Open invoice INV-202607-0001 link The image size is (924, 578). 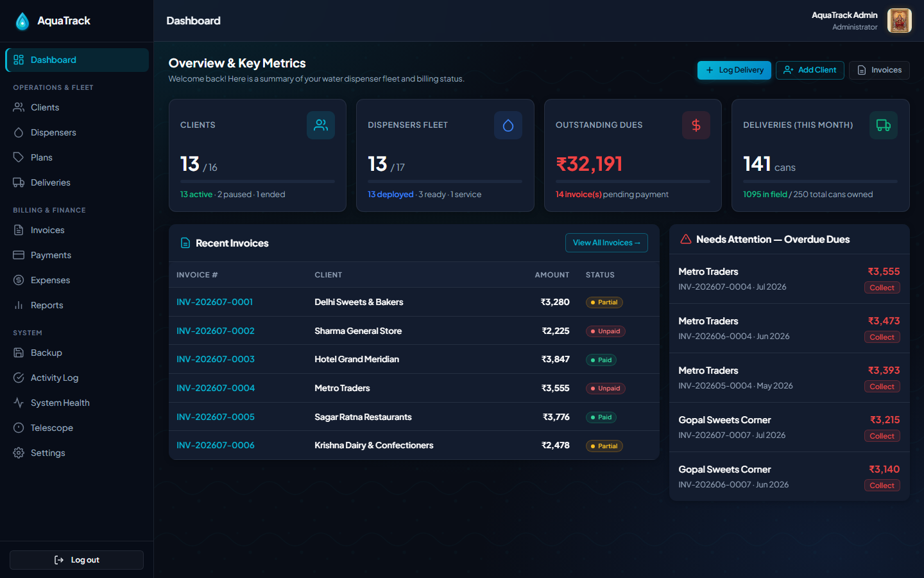pyautogui.click(x=215, y=302)
